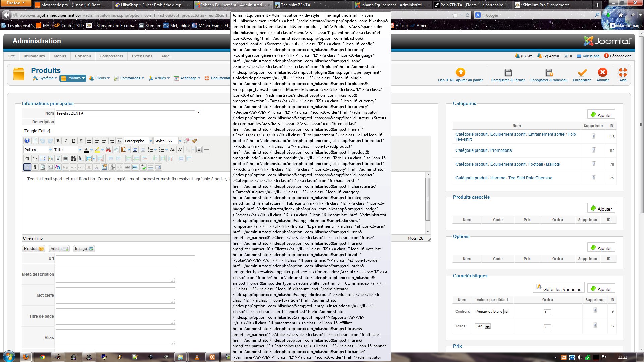The height and width of the screenshot is (362, 644).
Task: Open Aide lifebuoy toolbar icon
Action: tap(623, 75)
